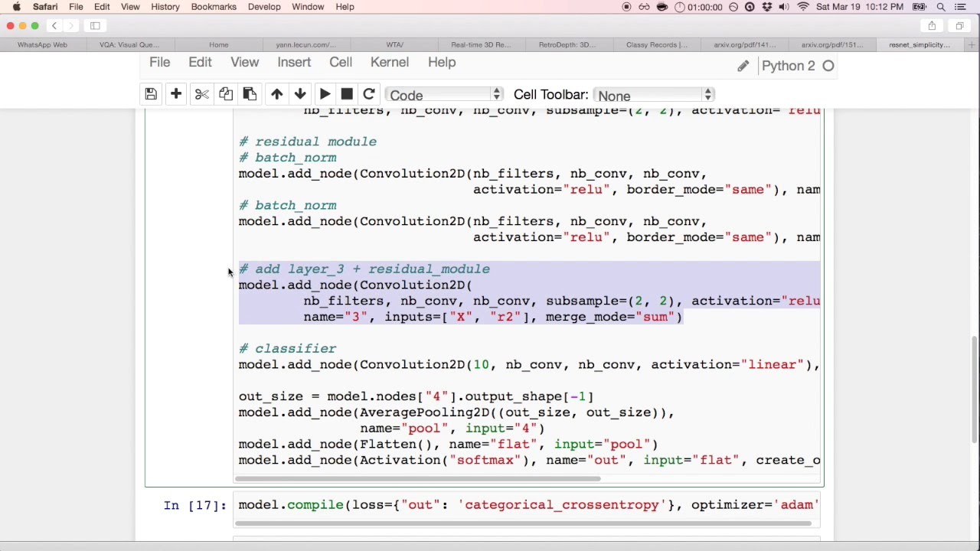Open the cell type Code dropdown
Viewport: 980px width, 551px height.
pos(444,95)
